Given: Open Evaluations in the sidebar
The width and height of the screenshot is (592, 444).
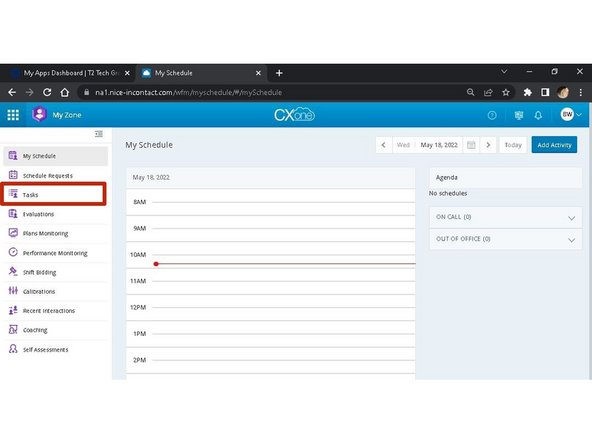Looking at the screenshot, I should click(56, 214).
